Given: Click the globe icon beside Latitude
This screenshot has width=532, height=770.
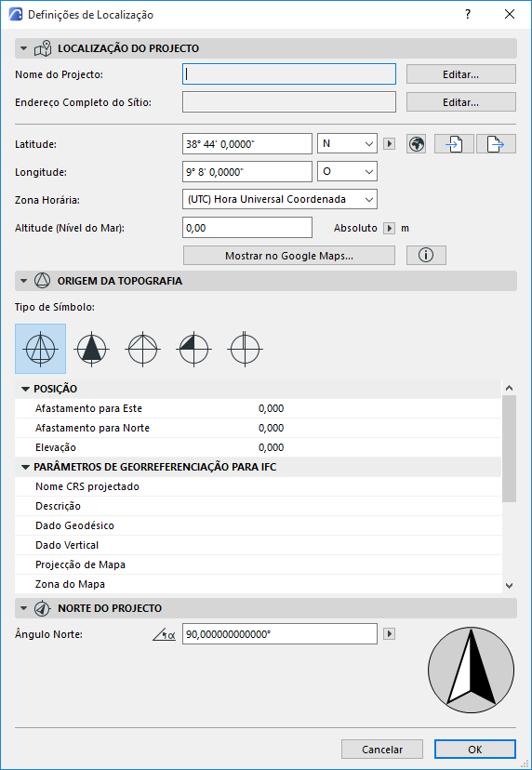Looking at the screenshot, I should point(417,144).
